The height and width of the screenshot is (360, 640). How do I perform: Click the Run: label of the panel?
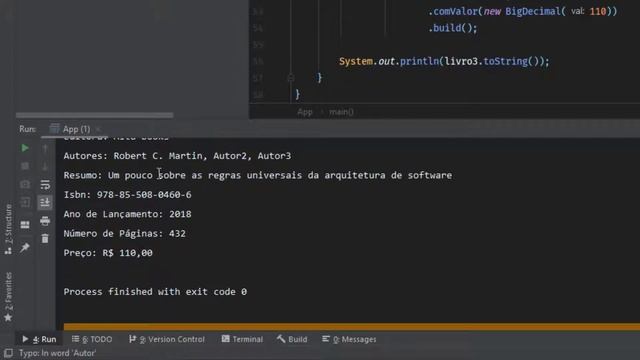[x=27, y=129]
